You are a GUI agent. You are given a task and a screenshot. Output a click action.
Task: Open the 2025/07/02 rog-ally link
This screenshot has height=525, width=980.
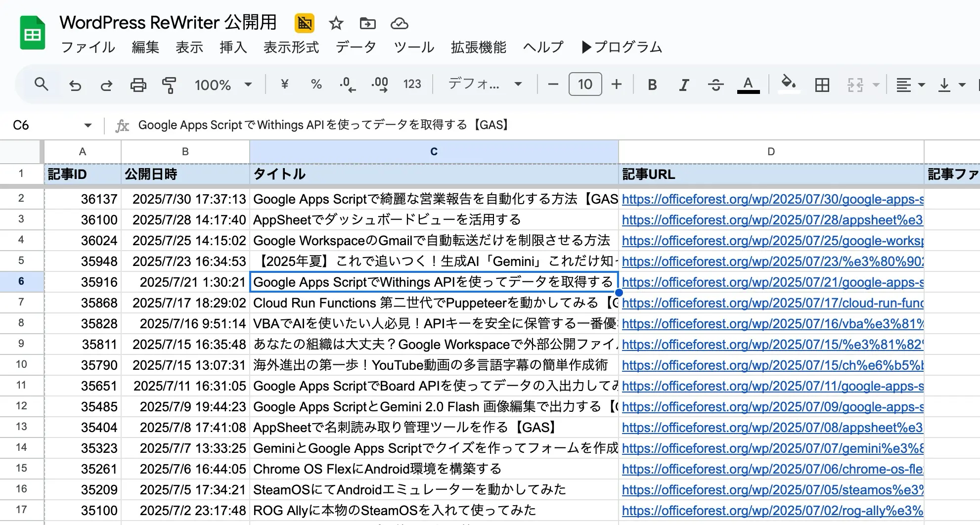pos(772,511)
